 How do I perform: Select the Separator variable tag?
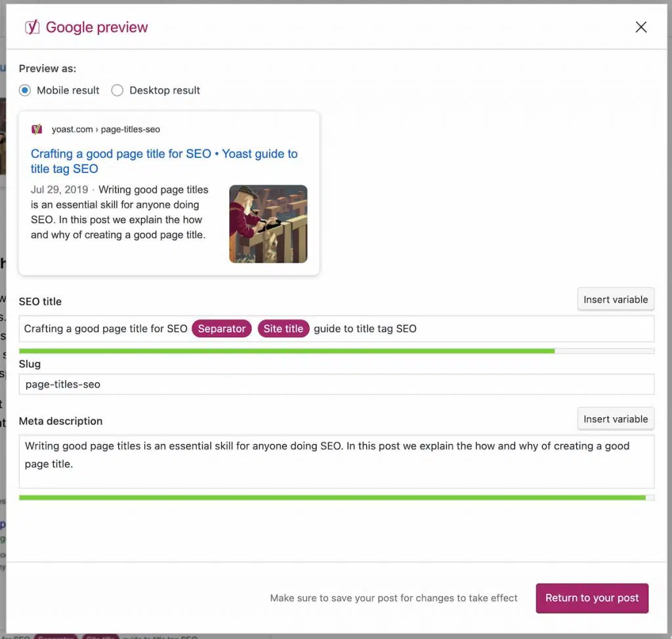221,329
